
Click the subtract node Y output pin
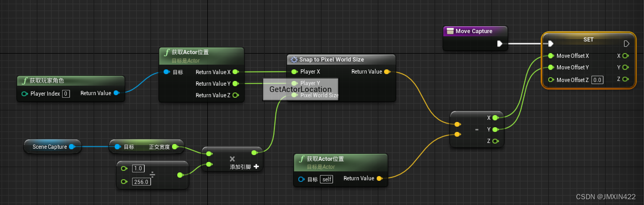click(496, 129)
